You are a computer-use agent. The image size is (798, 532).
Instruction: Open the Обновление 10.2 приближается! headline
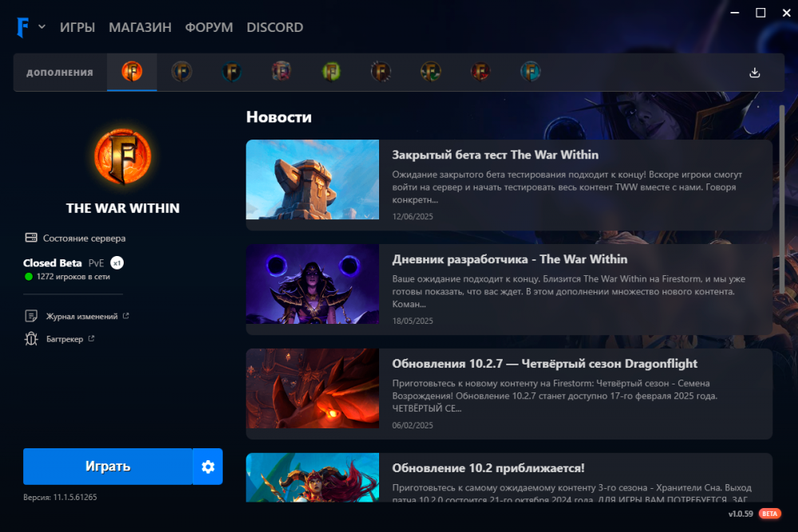pos(488,467)
